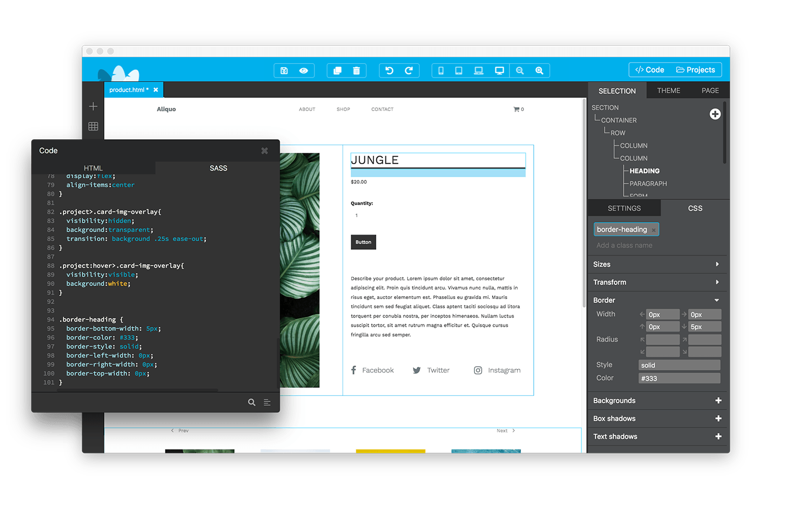Click the round plus icon beside the element tree
The width and height of the screenshot is (812, 507).
(x=715, y=114)
